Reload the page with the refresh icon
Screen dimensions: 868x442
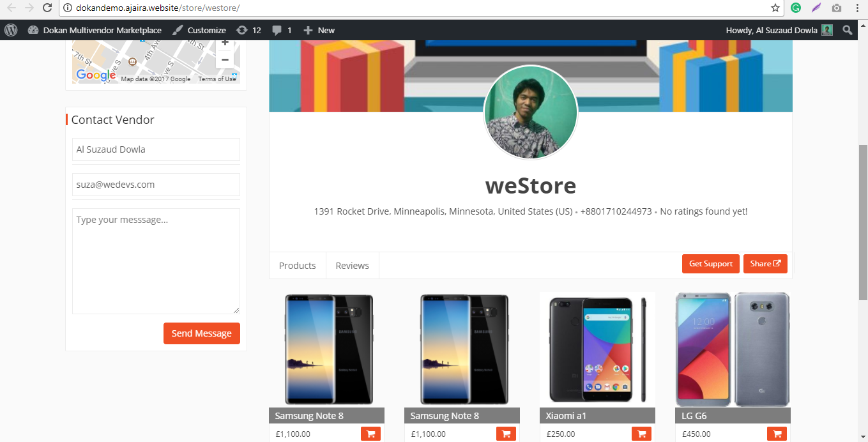coord(47,8)
